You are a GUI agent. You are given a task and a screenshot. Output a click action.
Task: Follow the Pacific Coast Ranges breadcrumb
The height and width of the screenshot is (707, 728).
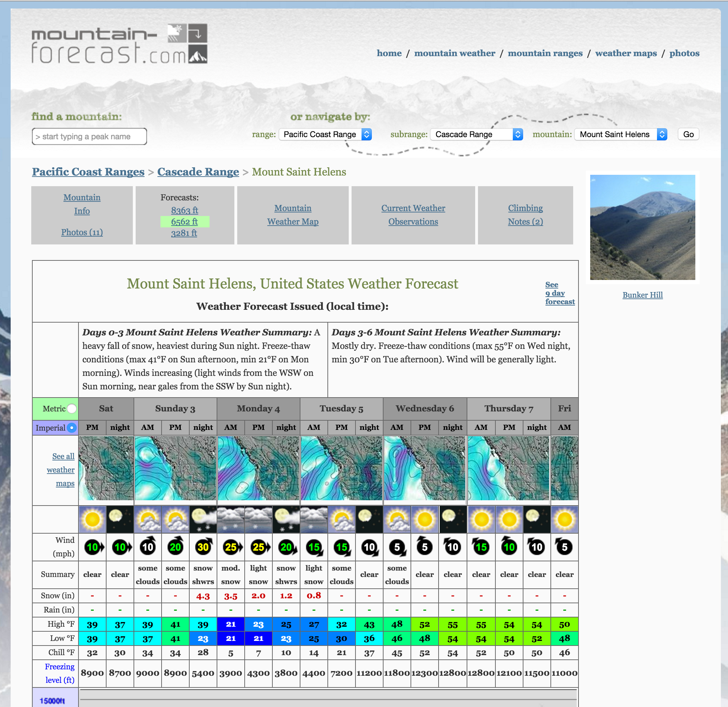(88, 172)
